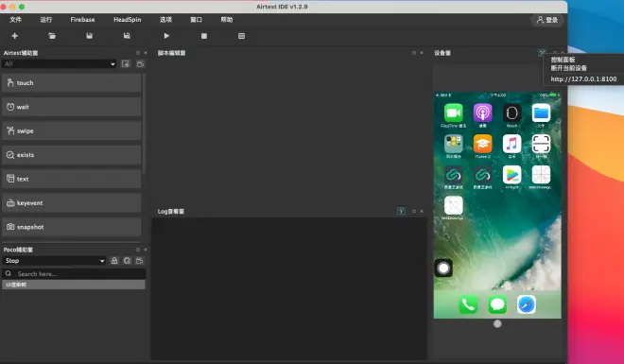
Task: Expand the All filter dropdown
Action: pyautogui.click(x=59, y=64)
